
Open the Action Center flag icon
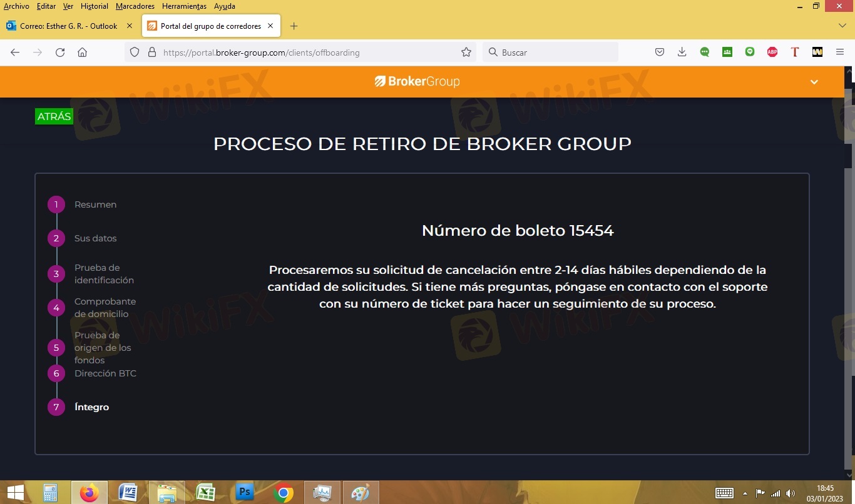pyautogui.click(x=760, y=493)
